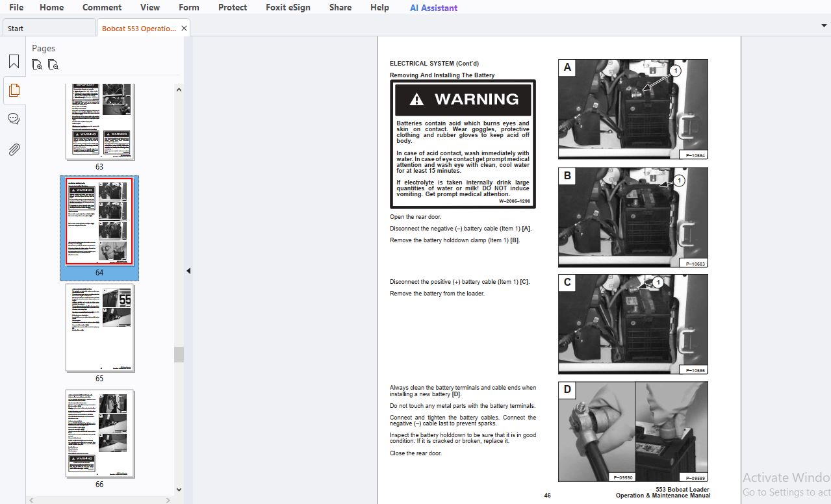Open the Protect tab
831x504 pixels.
coord(233,8)
